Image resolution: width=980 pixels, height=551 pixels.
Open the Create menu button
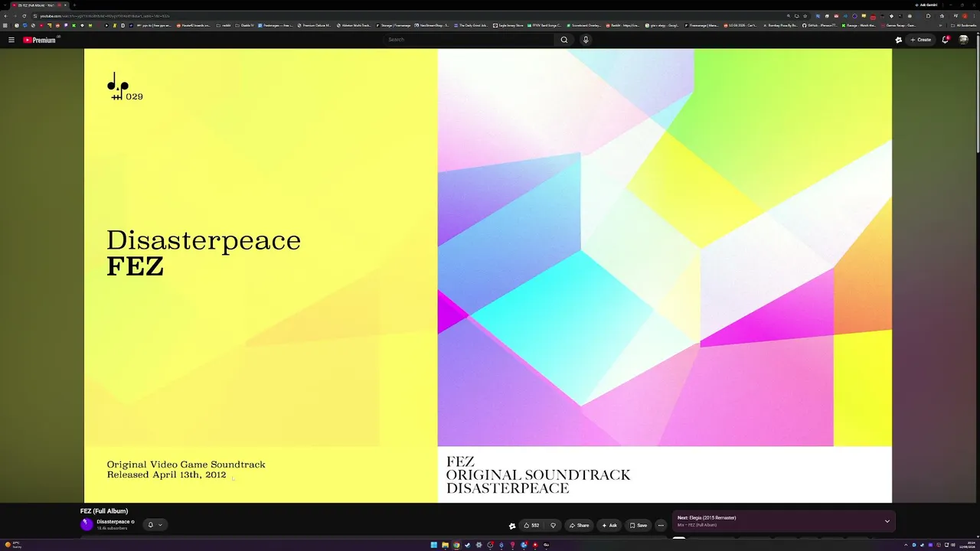pos(921,40)
